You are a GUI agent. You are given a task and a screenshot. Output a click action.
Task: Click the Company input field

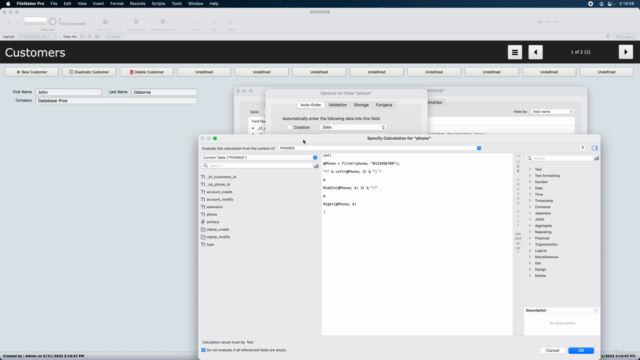pyautogui.click(x=116, y=100)
